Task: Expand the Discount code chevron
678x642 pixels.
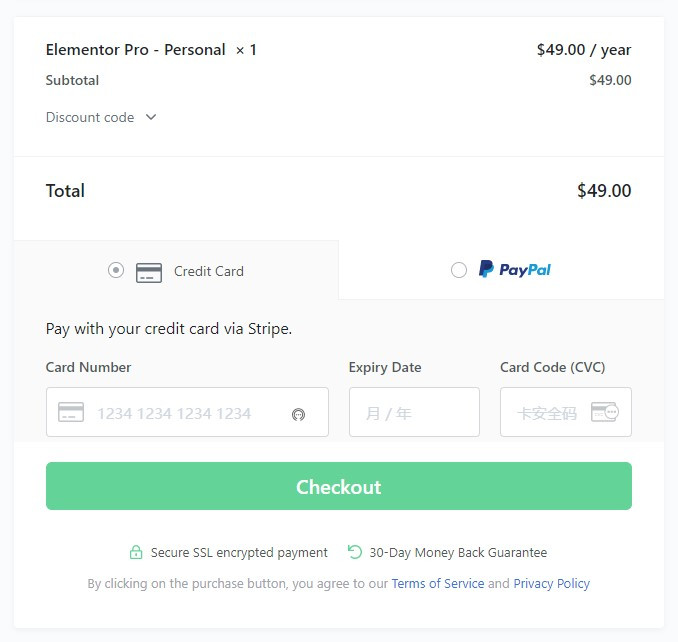Action: click(151, 117)
